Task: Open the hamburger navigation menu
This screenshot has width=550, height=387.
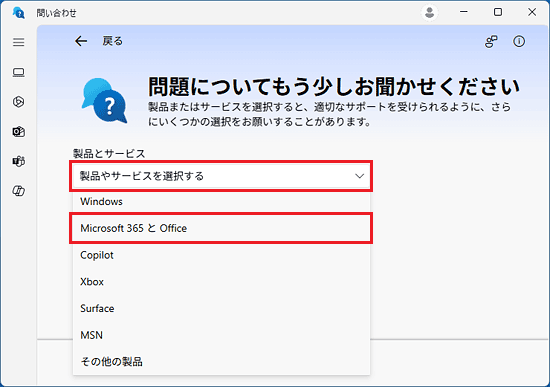Action: point(19,42)
